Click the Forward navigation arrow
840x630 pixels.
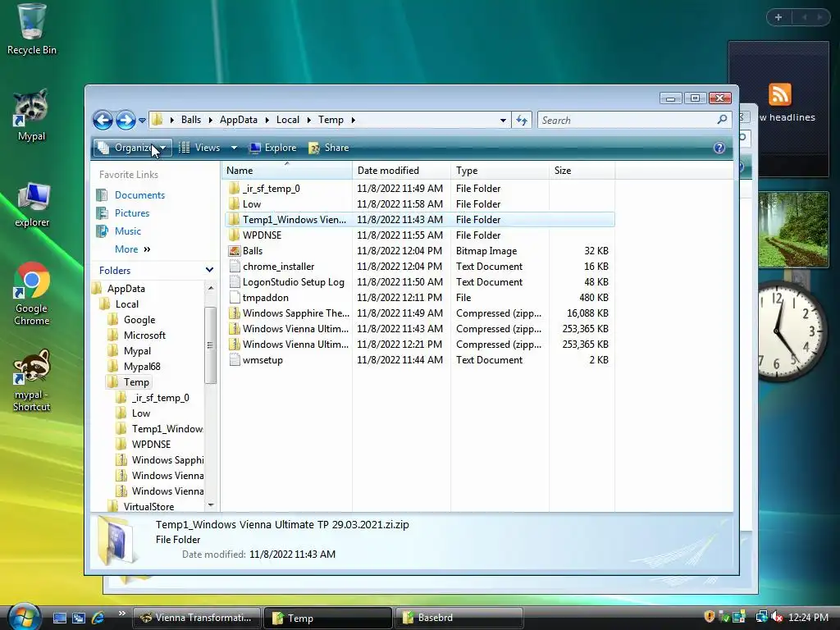coord(126,120)
